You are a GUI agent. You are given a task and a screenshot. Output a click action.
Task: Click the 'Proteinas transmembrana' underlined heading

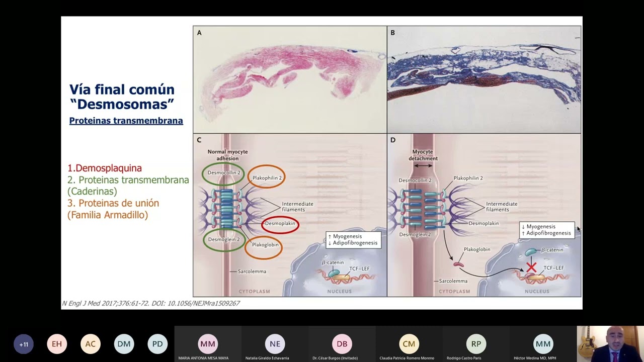126,121
